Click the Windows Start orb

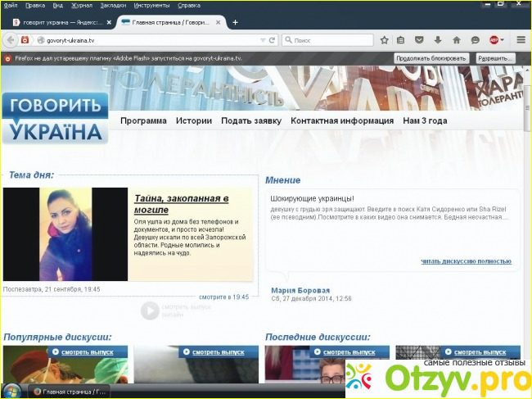pos(12,390)
